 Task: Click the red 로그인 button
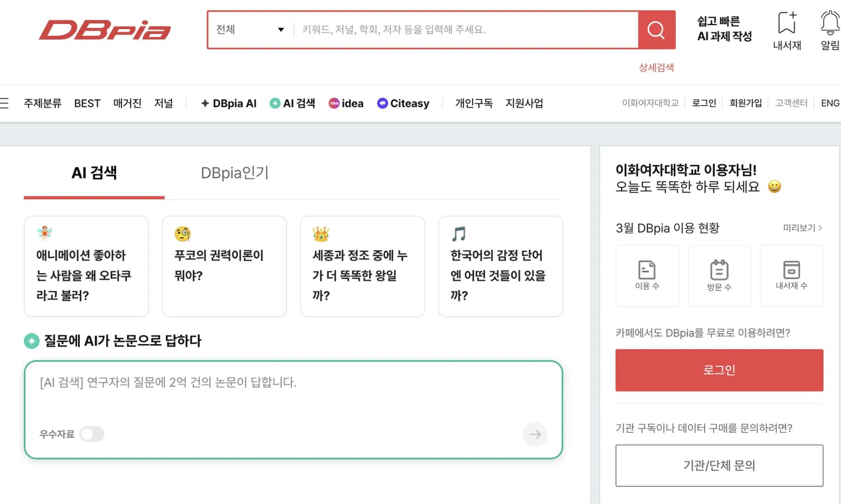(719, 370)
